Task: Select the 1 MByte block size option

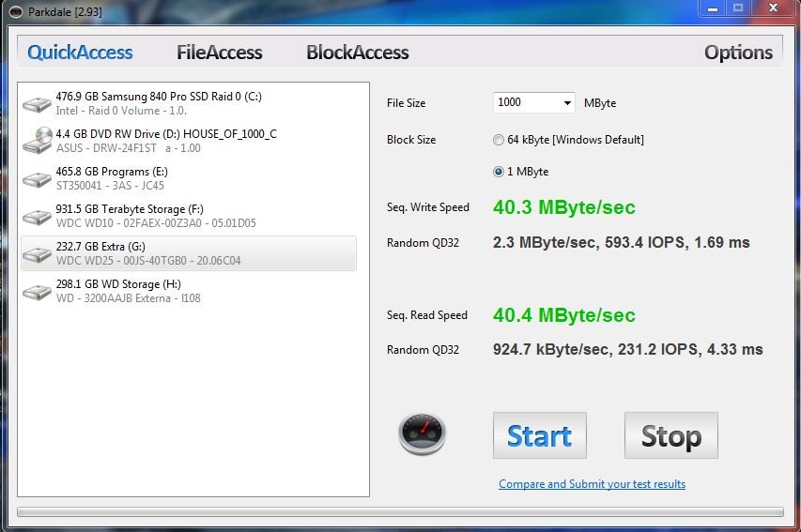Action: click(498, 172)
